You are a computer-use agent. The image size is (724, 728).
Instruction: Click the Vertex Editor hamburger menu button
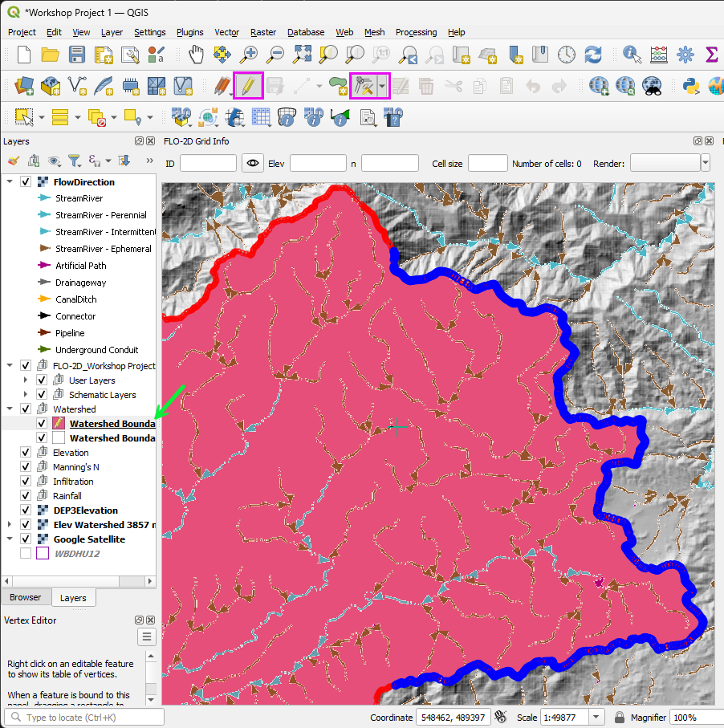point(147,637)
